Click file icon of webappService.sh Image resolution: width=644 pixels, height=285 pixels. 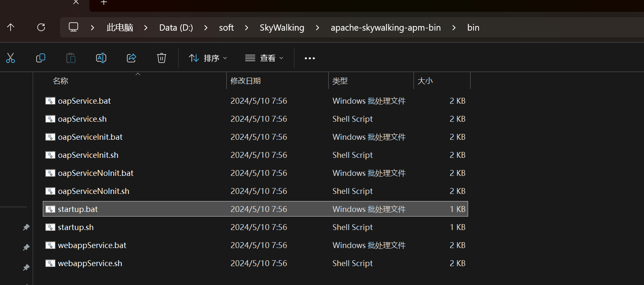[50, 263]
